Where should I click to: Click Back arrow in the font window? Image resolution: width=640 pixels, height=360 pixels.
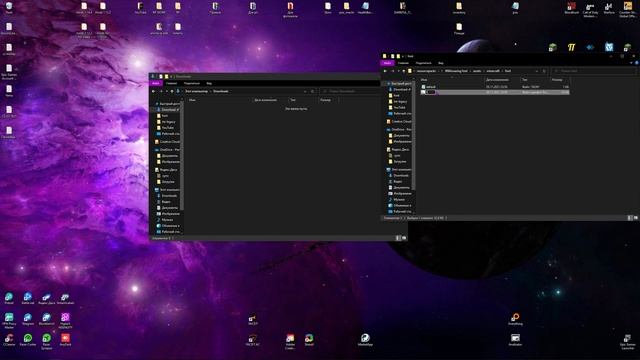385,71
